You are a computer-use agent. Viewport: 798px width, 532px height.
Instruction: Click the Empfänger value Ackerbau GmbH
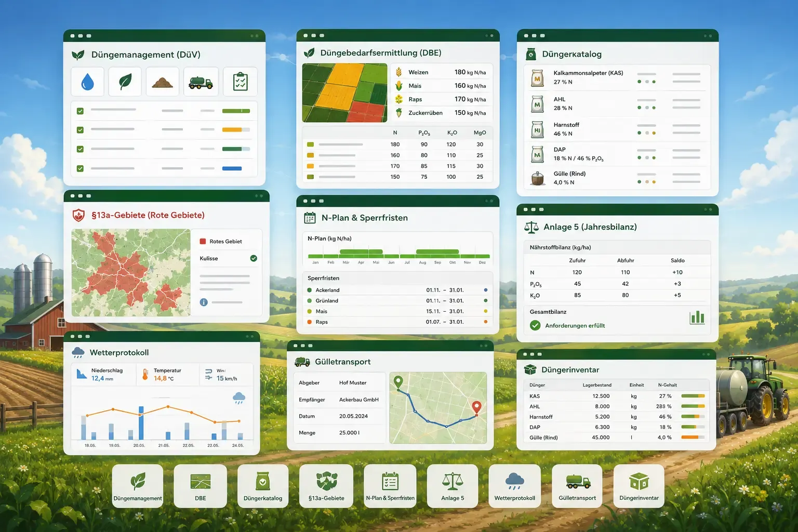(x=359, y=400)
